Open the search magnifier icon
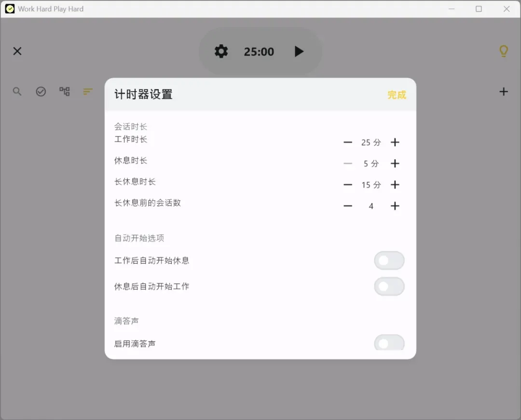The height and width of the screenshot is (420, 521). [x=17, y=91]
